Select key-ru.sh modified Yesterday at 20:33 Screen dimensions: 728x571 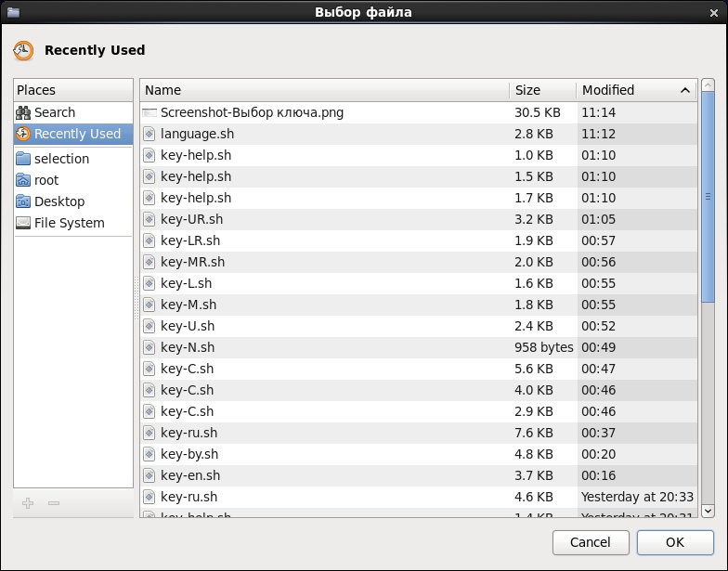click(419, 497)
